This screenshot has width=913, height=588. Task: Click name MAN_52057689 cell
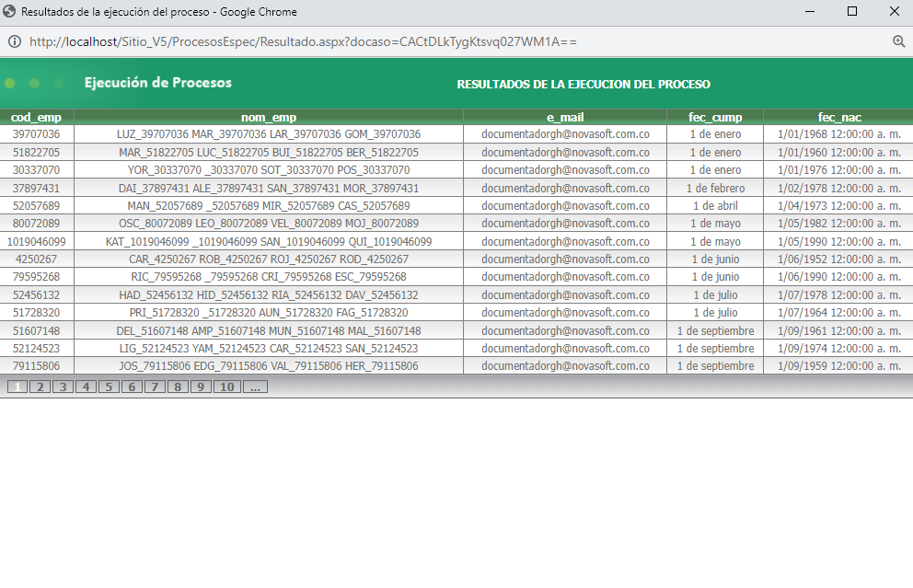point(269,205)
